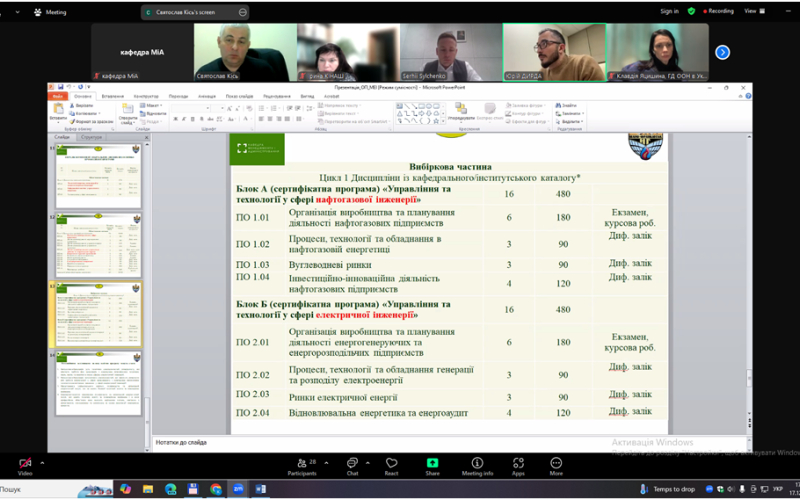
Task: Expand video options caret next to Video
Action: [42, 463]
